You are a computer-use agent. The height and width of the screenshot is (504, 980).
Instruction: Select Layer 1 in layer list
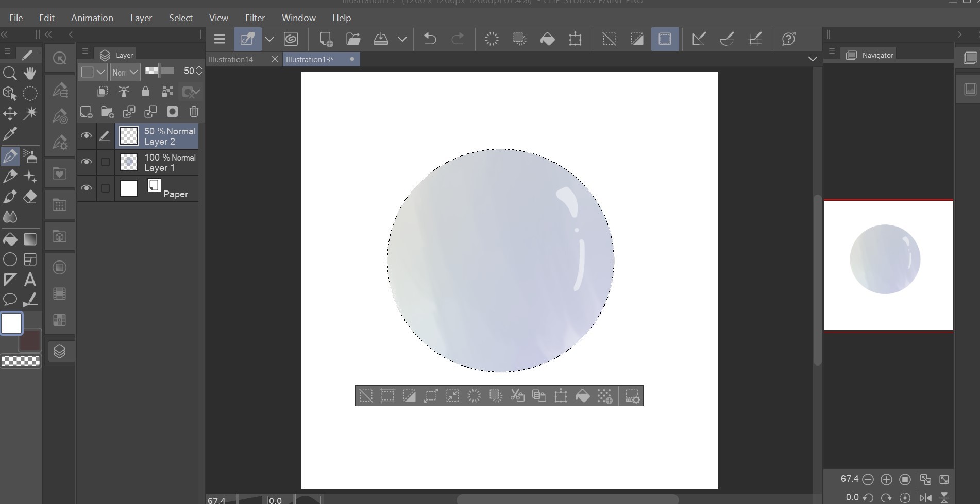[170, 163]
